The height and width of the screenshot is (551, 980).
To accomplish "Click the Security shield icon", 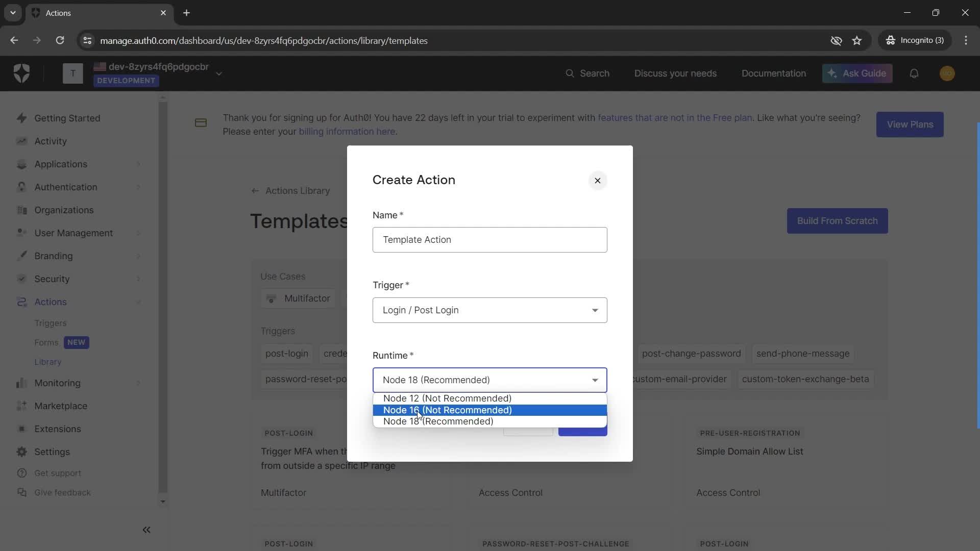I will click(x=21, y=279).
